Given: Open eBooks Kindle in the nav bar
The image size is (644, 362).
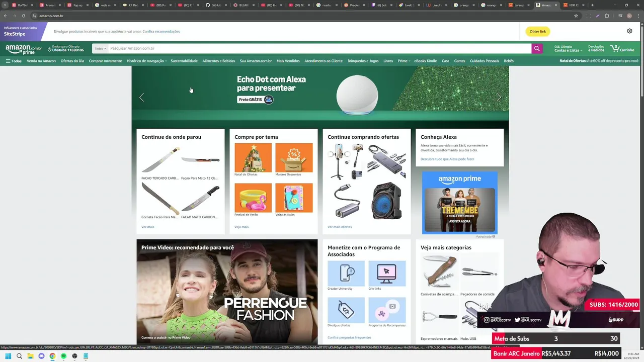Looking at the screenshot, I should (x=425, y=61).
